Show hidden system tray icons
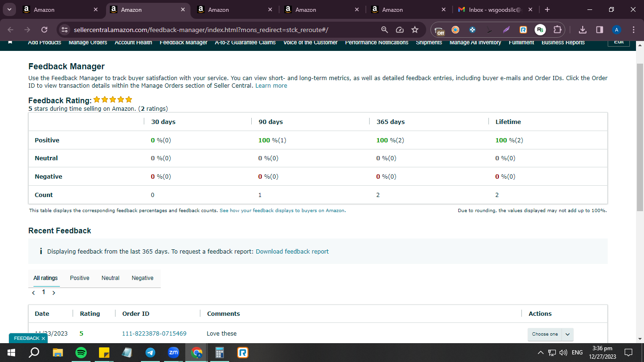This screenshot has height=362, width=644. pyautogui.click(x=541, y=353)
